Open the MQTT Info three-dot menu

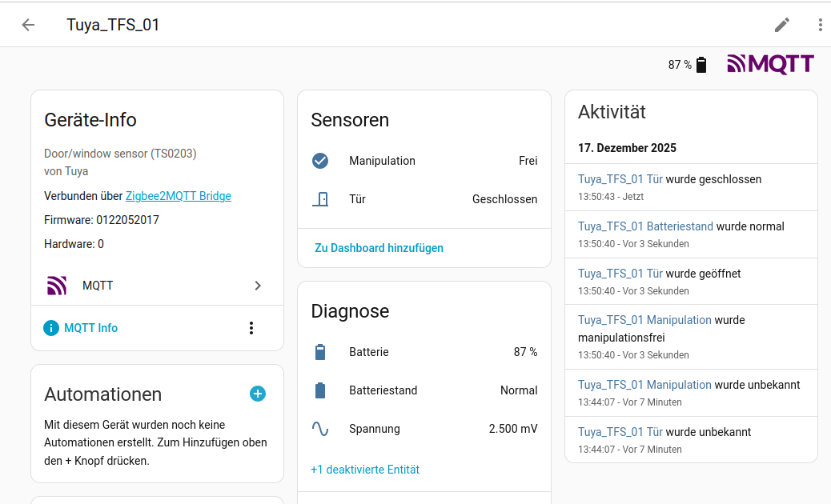point(251,328)
